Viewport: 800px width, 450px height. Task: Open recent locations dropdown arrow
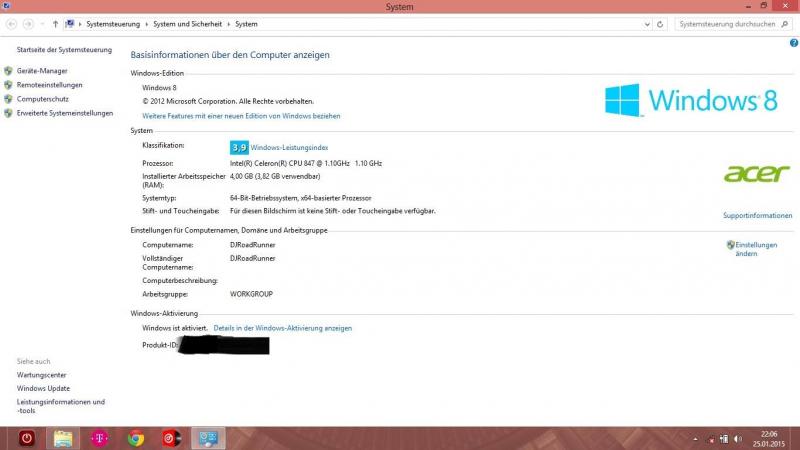pyautogui.click(x=42, y=24)
